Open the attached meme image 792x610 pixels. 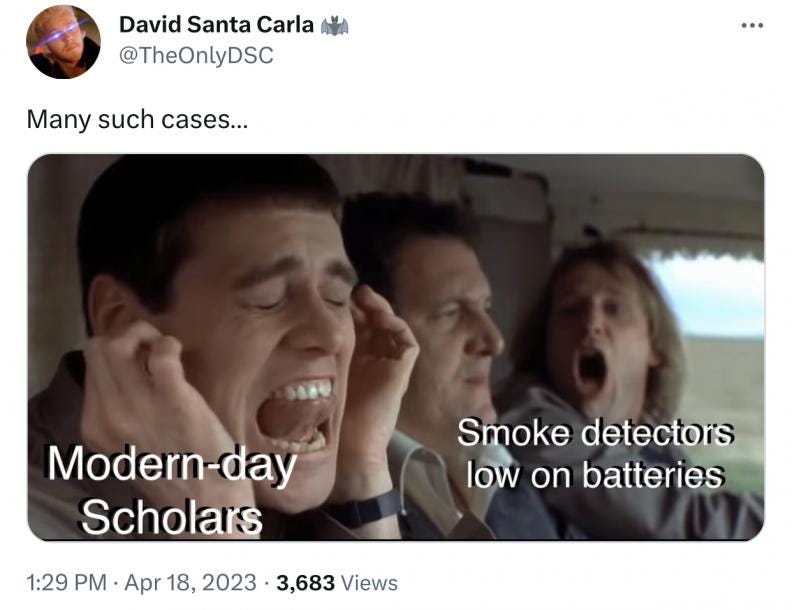[395, 347]
